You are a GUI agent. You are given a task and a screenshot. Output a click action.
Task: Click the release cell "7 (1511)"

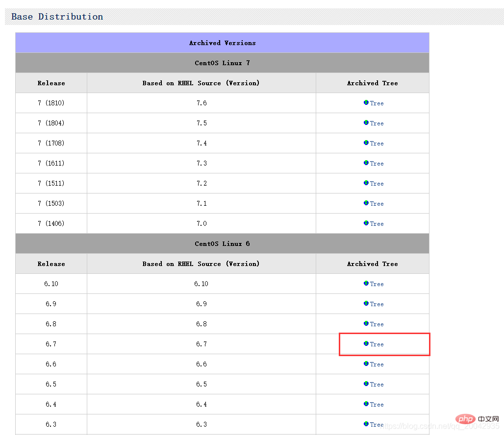coord(51,183)
